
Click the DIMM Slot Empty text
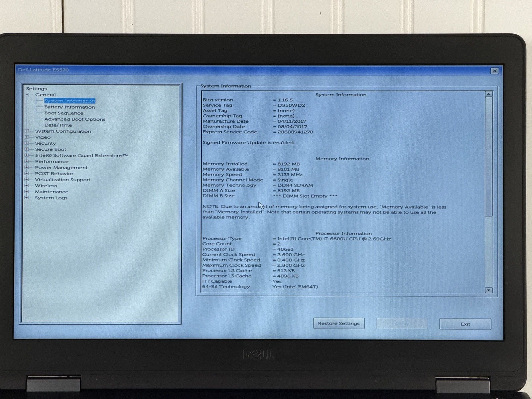(x=305, y=196)
